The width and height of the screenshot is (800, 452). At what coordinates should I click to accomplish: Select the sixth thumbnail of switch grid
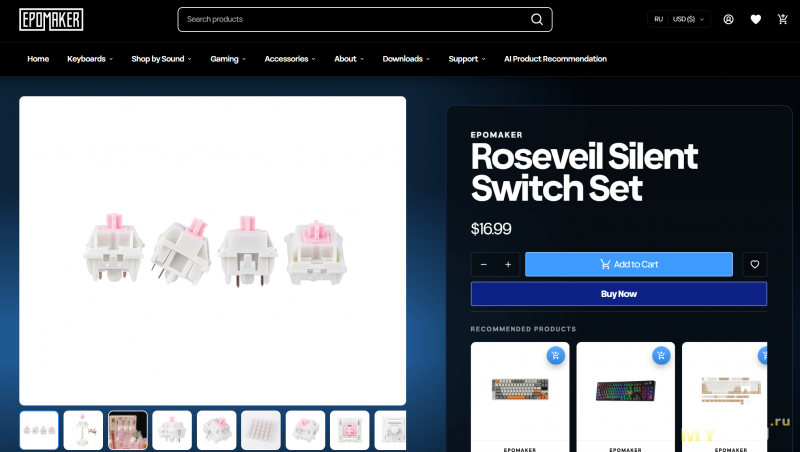point(261,430)
